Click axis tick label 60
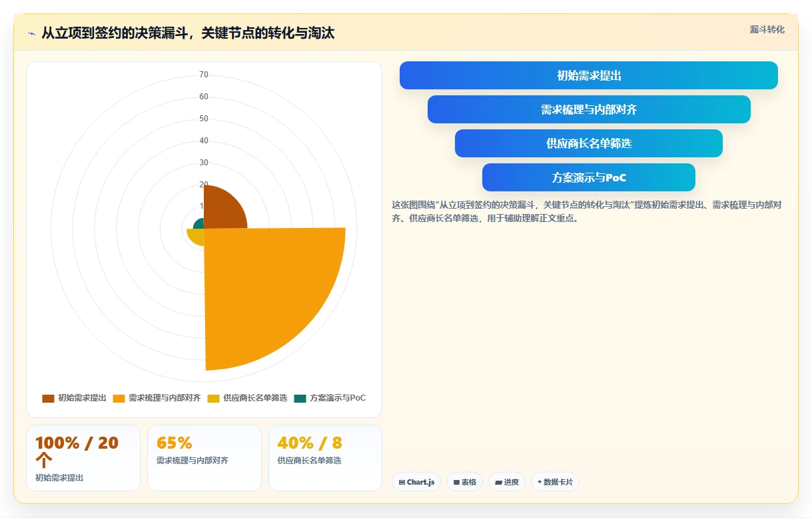The height and width of the screenshot is (518, 812). click(204, 97)
